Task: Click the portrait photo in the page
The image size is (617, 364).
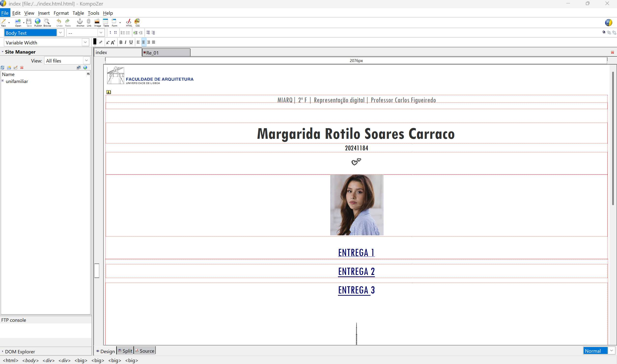Action: 357,205
